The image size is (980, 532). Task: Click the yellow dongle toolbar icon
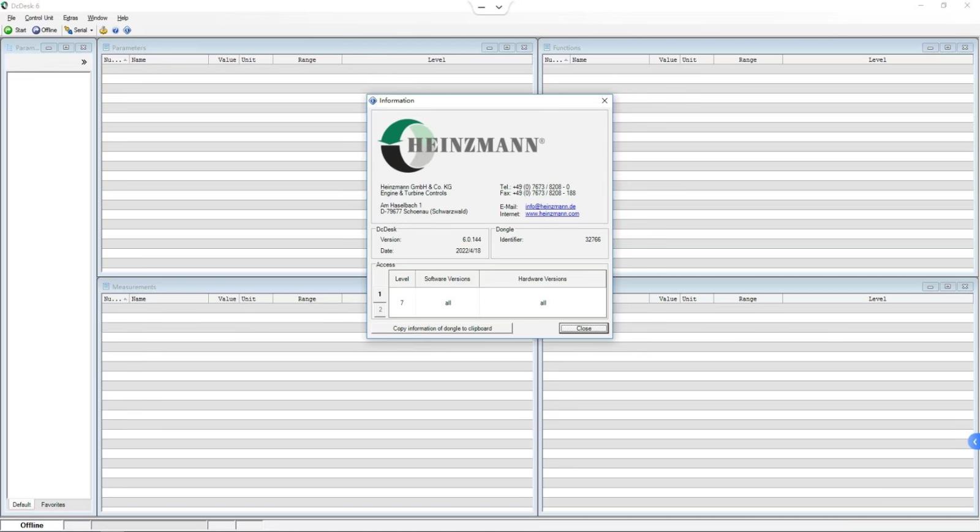click(104, 30)
